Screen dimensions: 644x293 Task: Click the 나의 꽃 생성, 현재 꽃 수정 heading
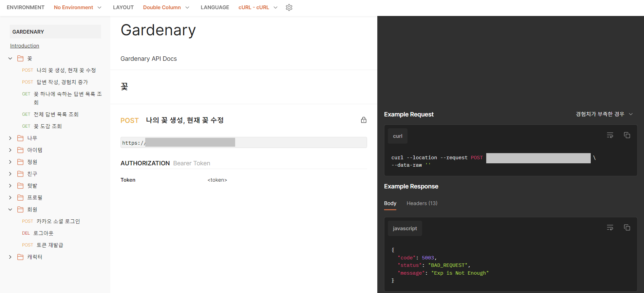point(185,120)
